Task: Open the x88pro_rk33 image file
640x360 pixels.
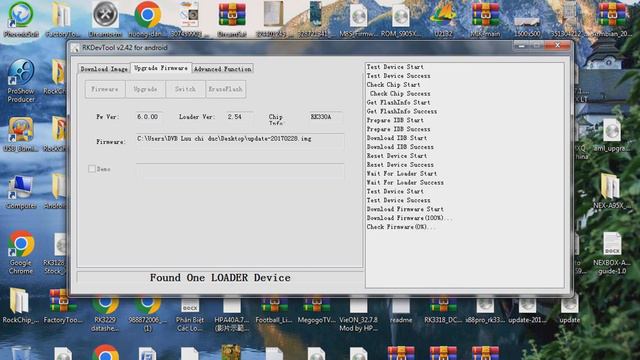Action: (485, 310)
